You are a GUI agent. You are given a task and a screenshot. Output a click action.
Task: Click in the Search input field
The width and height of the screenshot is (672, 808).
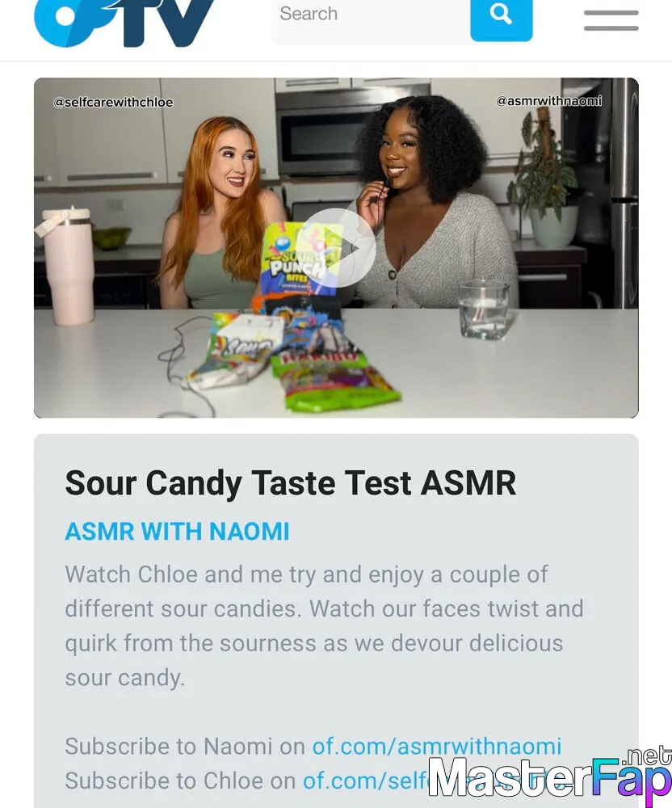click(371, 21)
